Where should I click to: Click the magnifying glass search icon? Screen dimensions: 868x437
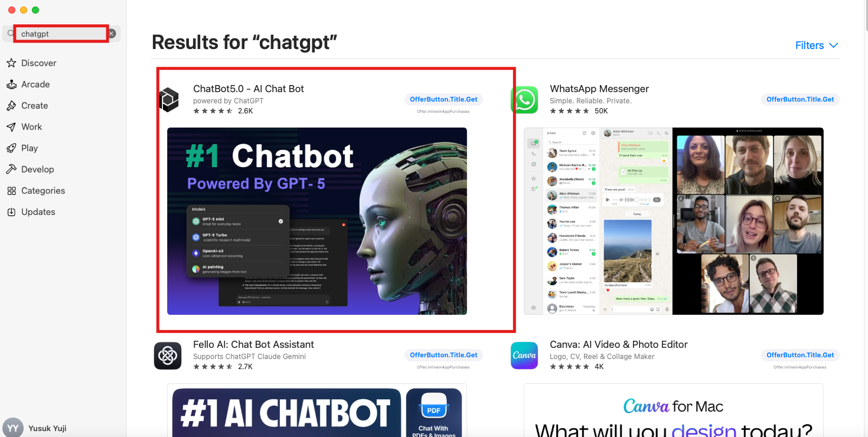pos(11,34)
